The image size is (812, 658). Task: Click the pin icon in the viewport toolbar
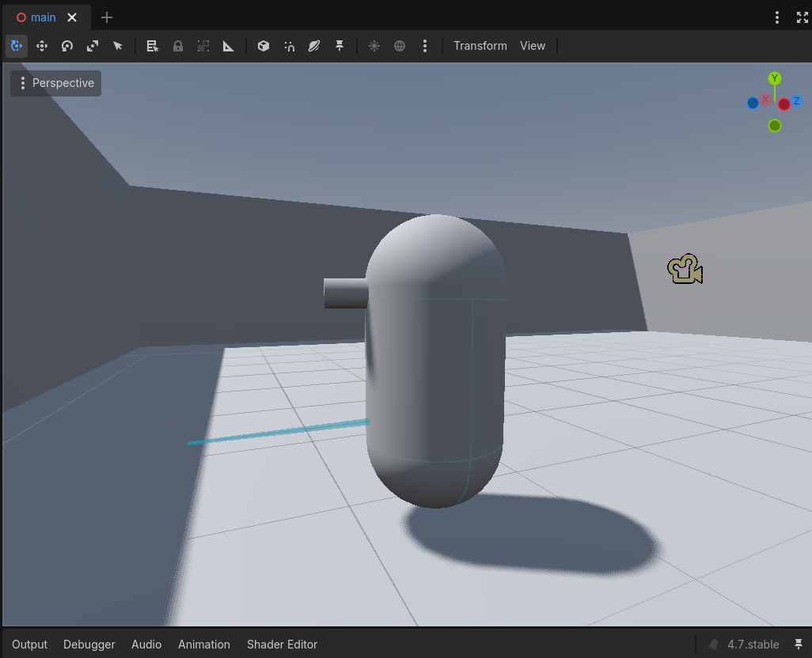click(x=340, y=46)
